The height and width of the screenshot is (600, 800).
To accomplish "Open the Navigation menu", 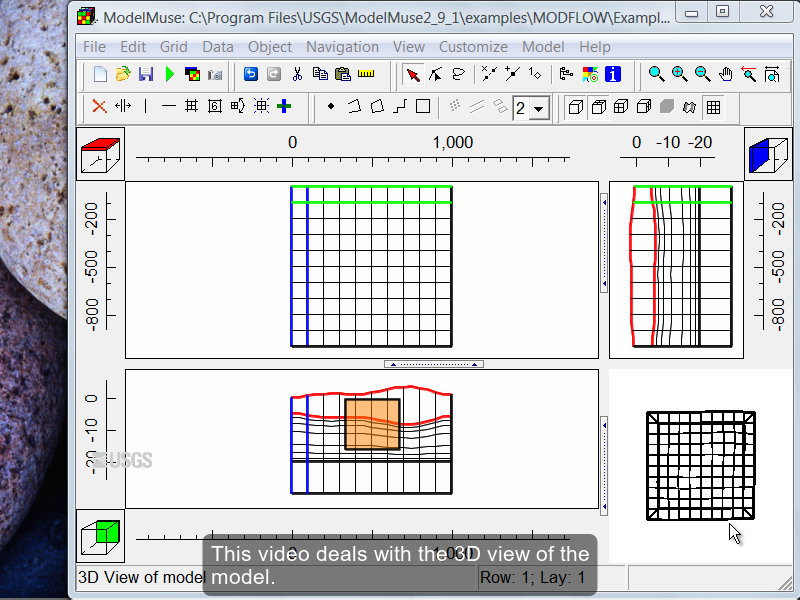I will [x=342, y=47].
